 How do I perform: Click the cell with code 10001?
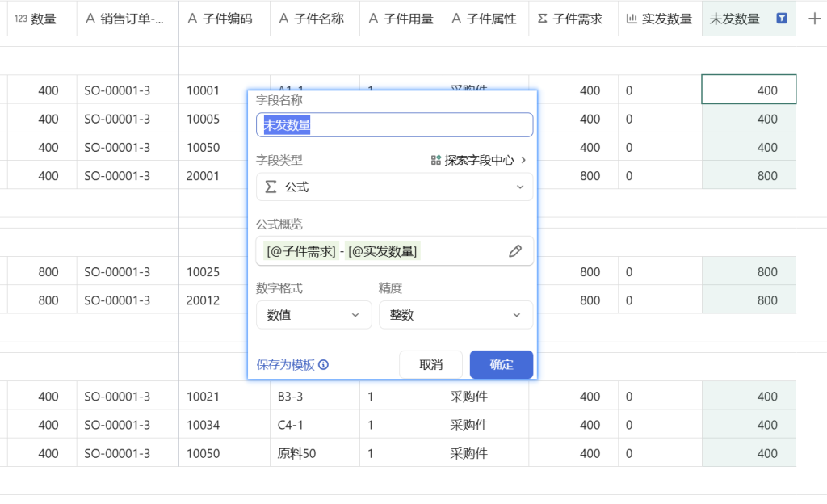[x=213, y=90]
